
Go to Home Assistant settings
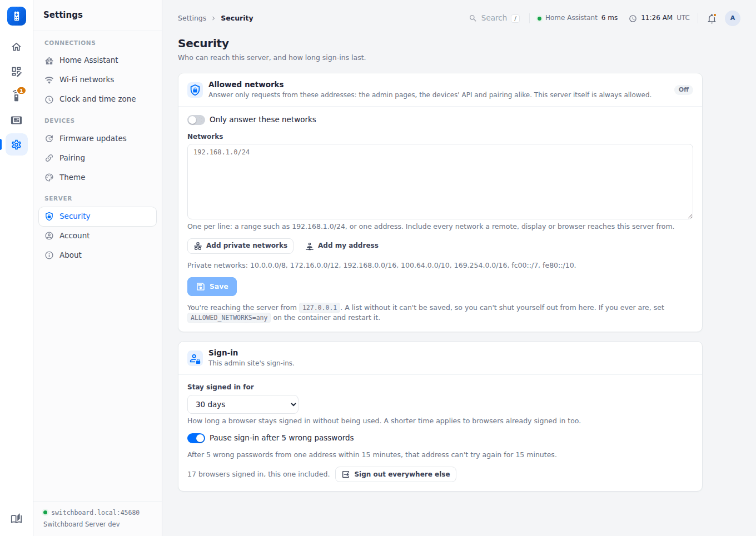click(x=97, y=60)
